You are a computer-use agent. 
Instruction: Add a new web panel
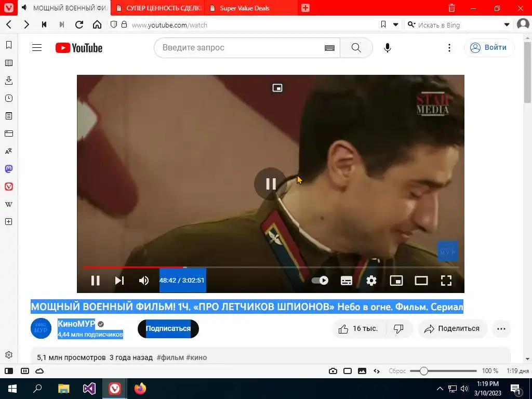click(x=9, y=221)
